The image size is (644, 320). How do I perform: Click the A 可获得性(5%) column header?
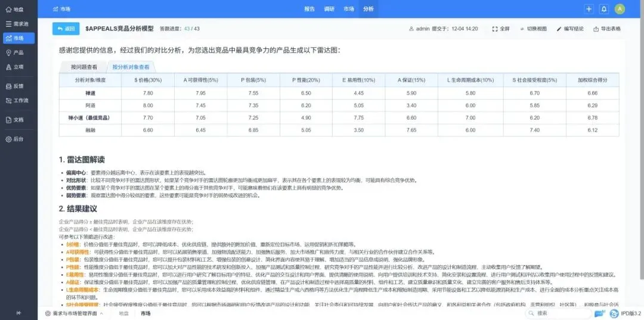coord(200,80)
